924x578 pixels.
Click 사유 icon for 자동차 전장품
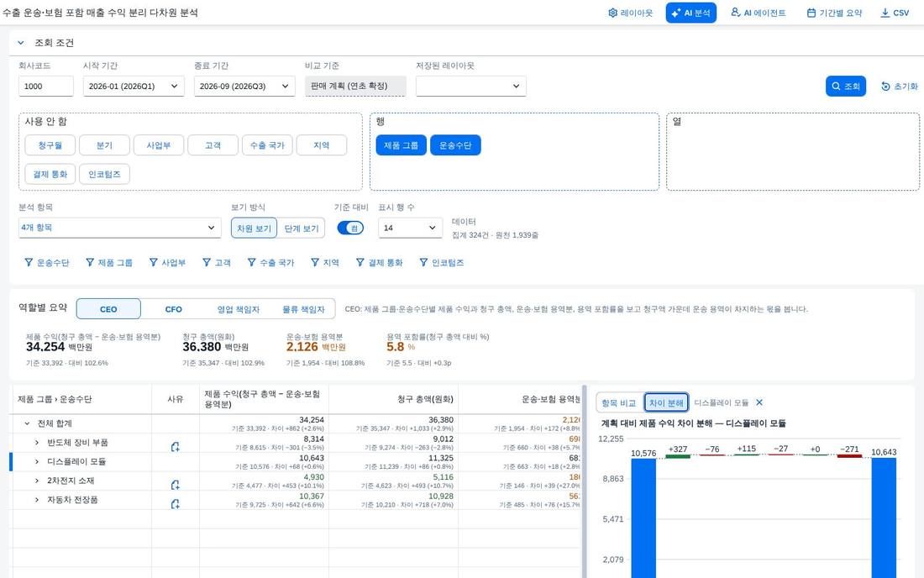point(175,504)
